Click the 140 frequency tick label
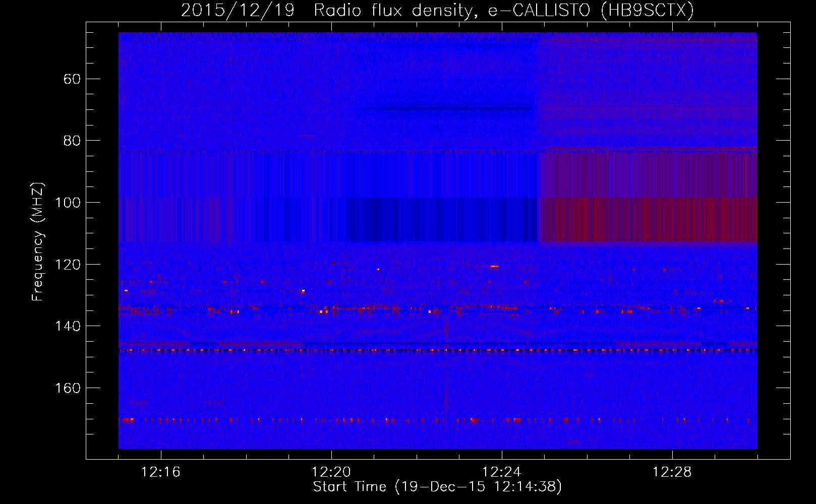Screen dimensions: 816x504 [68, 326]
